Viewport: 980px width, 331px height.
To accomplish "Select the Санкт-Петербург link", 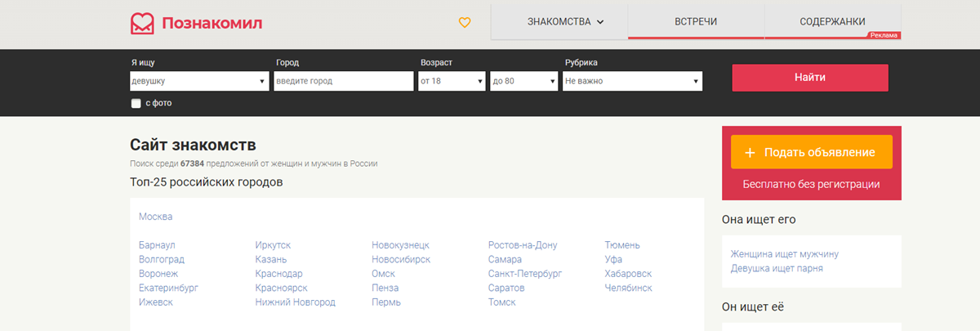I will (524, 274).
